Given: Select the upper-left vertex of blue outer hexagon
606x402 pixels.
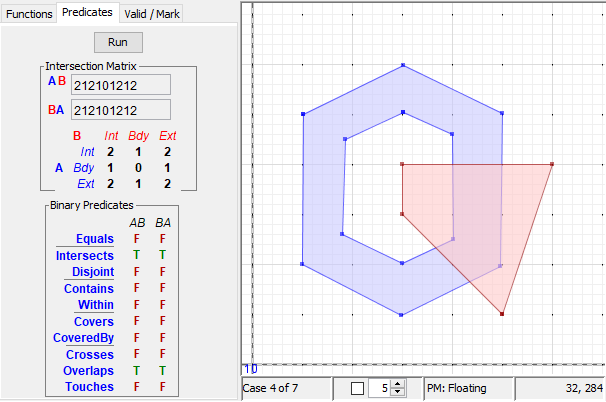Looking at the screenshot, I should [303, 114].
